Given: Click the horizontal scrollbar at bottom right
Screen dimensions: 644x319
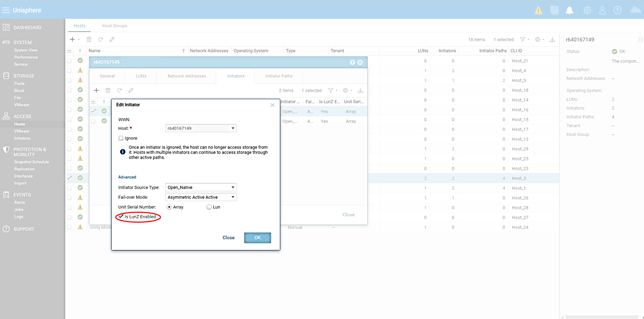Looking at the screenshot, I should tap(602, 317).
